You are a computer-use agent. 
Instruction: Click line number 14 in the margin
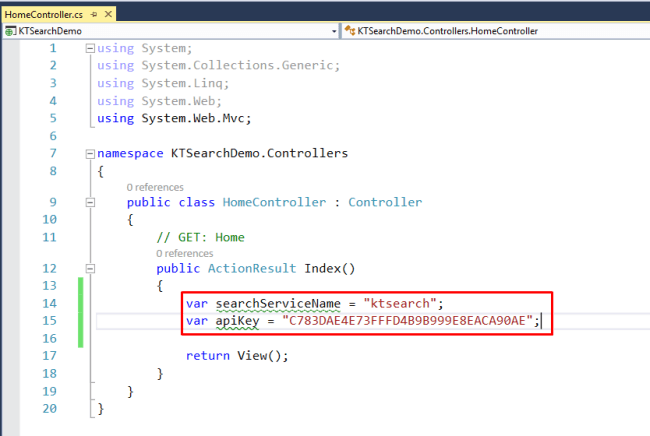(49, 304)
